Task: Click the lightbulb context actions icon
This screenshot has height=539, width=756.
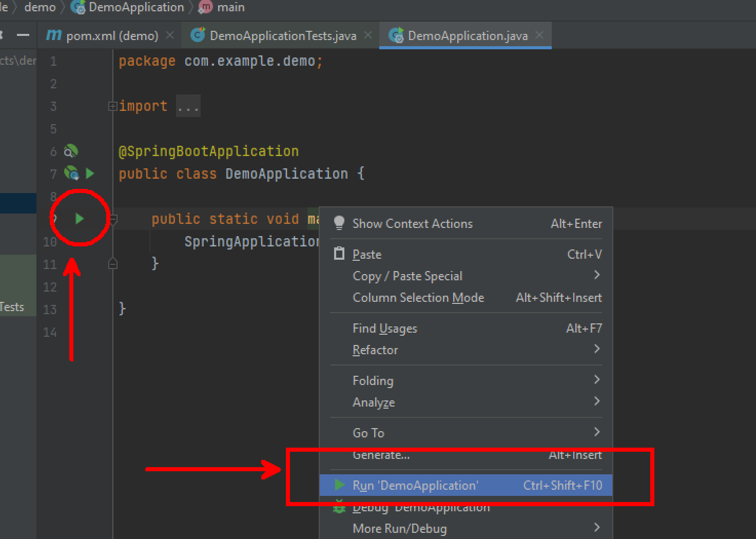Action: (x=339, y=223)
